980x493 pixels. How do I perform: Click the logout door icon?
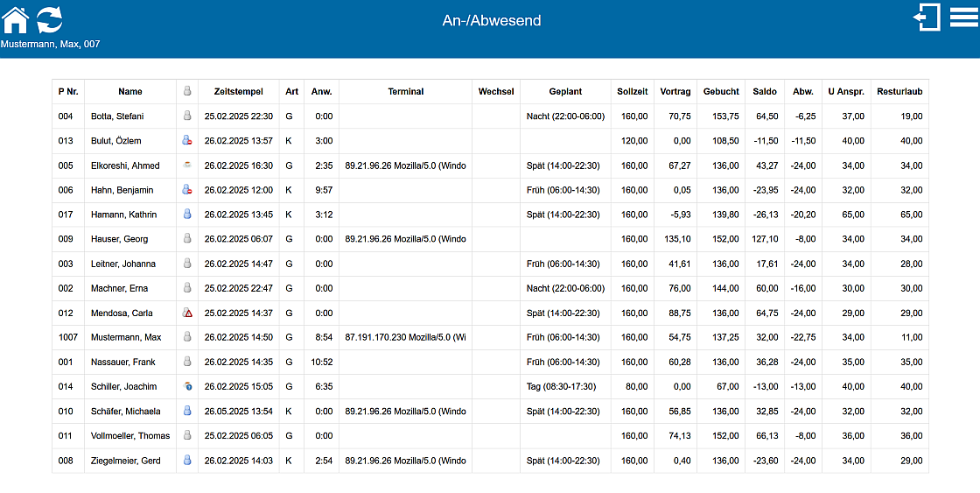(x=927, y=18)
